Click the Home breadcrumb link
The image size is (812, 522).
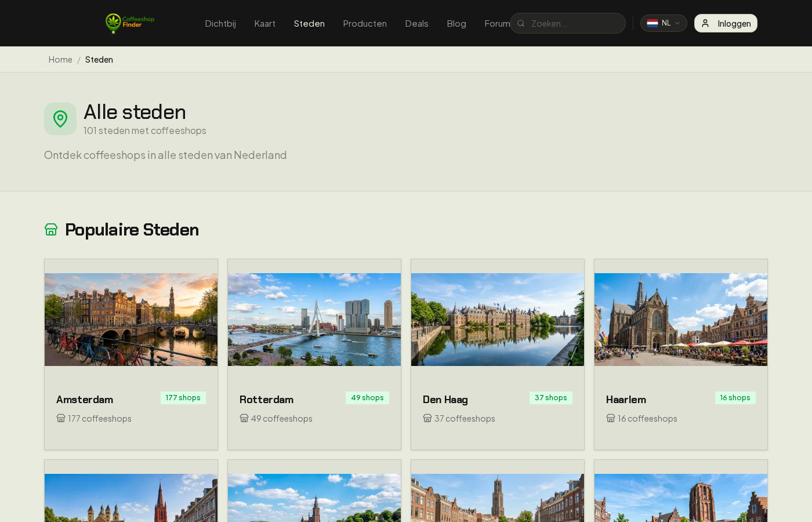tap(60, 60)
